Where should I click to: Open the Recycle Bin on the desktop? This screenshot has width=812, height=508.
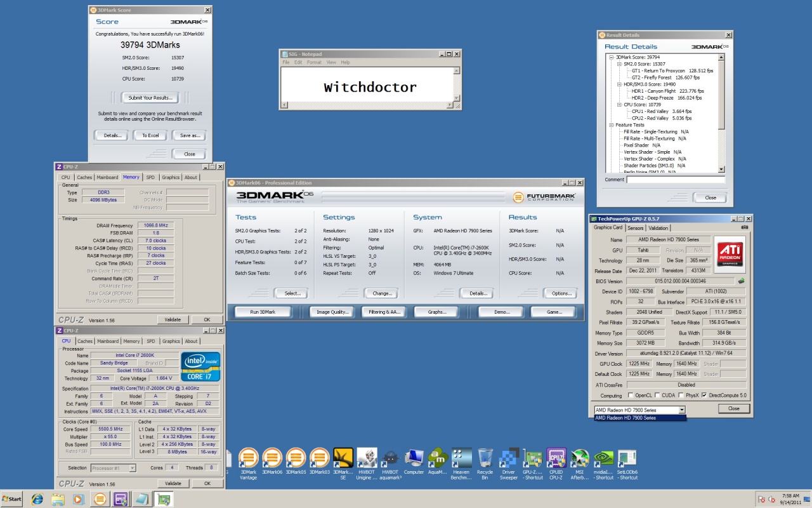click(485, 458)
